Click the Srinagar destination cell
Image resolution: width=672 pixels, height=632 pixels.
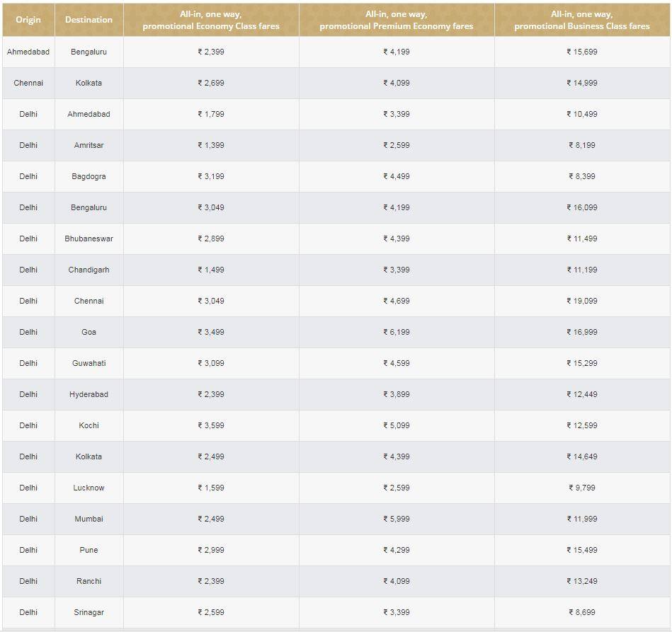(89, 612)
